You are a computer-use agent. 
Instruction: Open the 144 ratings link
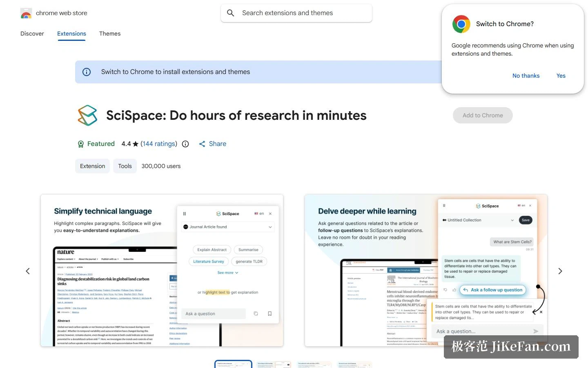[x=159, y=144]
